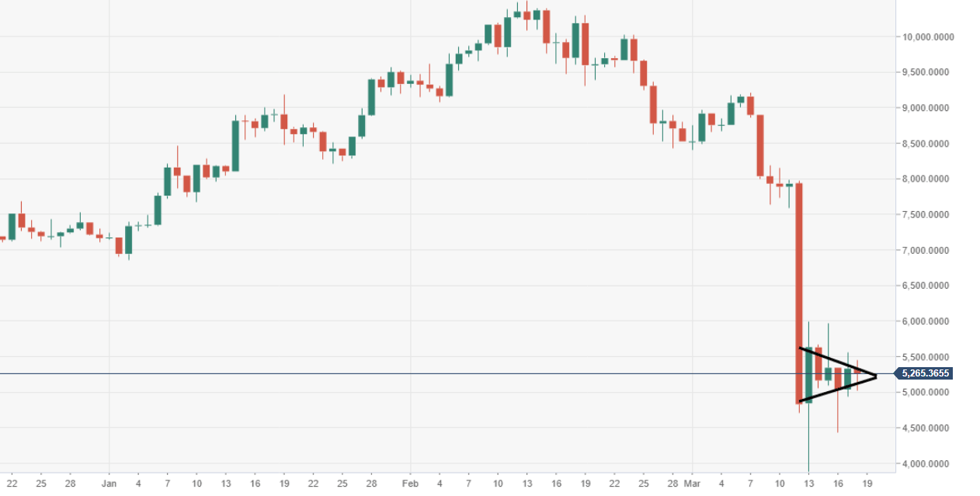Select the tallest red crash candlestick
Image resolution: width=980 pixels, height=496 pixels.
click(799, 293)
